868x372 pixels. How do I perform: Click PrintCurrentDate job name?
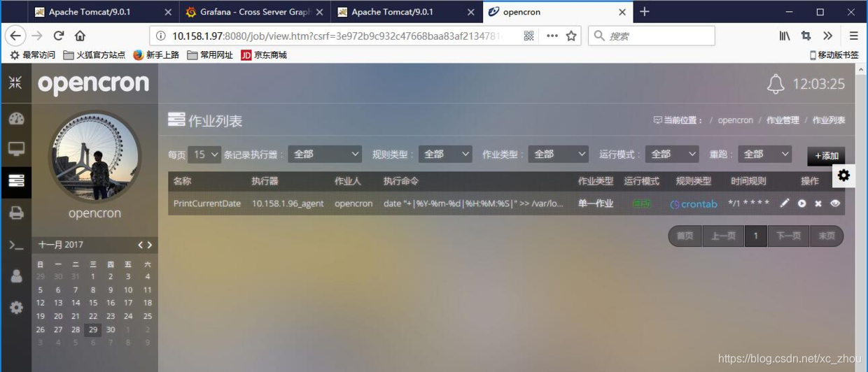tap(207, 203)
